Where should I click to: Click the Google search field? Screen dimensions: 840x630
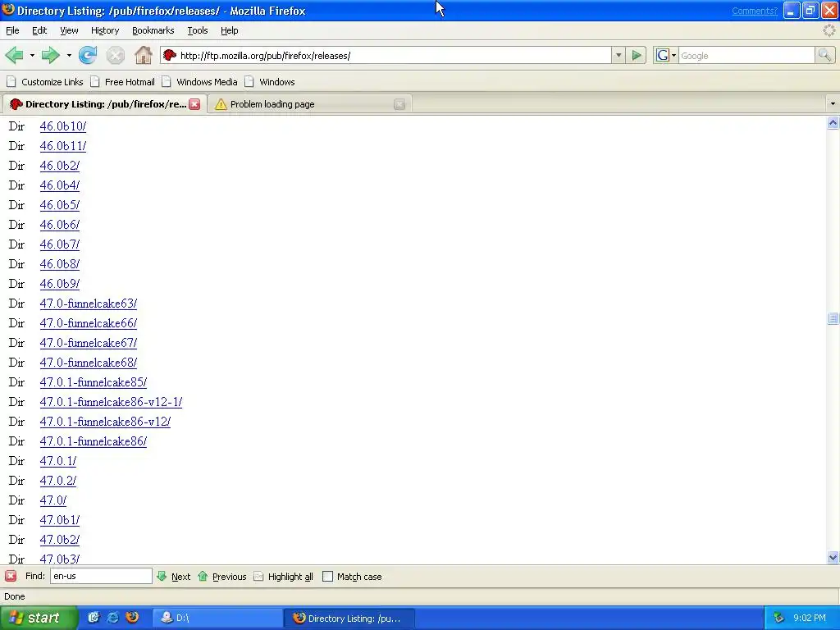pos(746,55)
